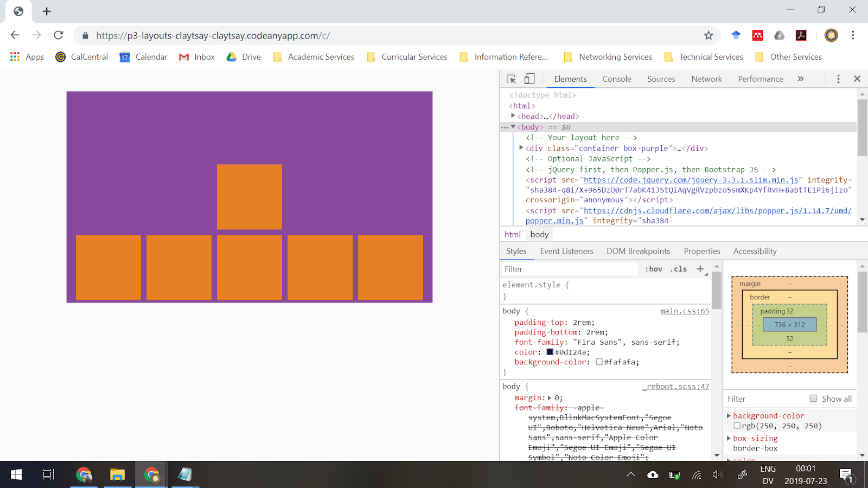This screenshot has width=868, height=488.
Task: Enable the Show all checkbox
Action: [x=813, y=399]
